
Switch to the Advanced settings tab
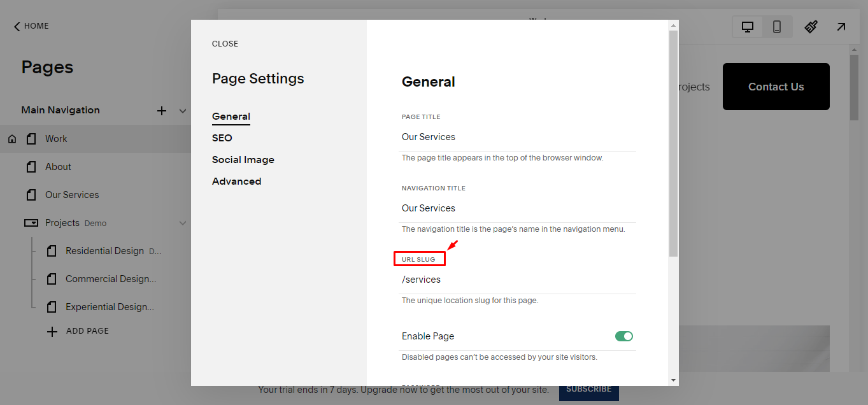(236, 181)
